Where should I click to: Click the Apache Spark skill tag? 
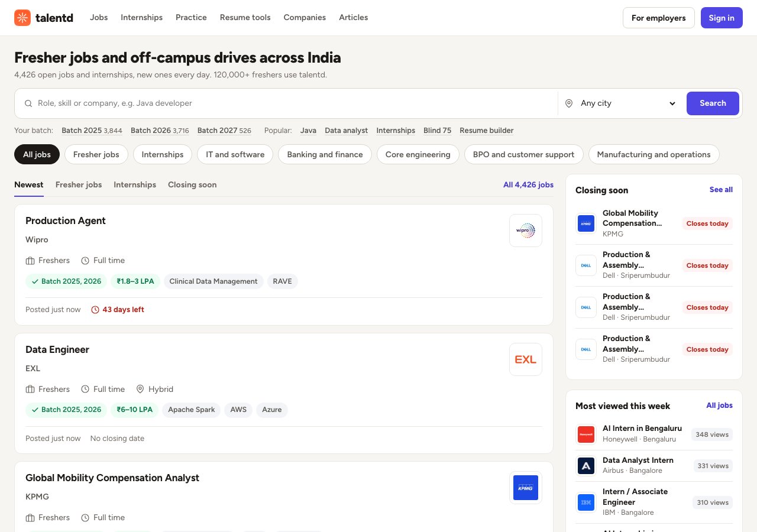coord(192,410)
